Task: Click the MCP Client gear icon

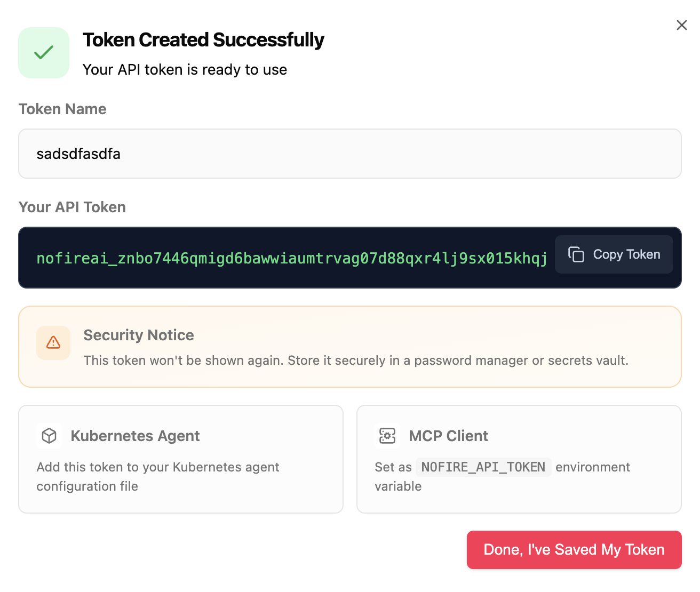Action: pyautogui.click(x=387, y=436)
